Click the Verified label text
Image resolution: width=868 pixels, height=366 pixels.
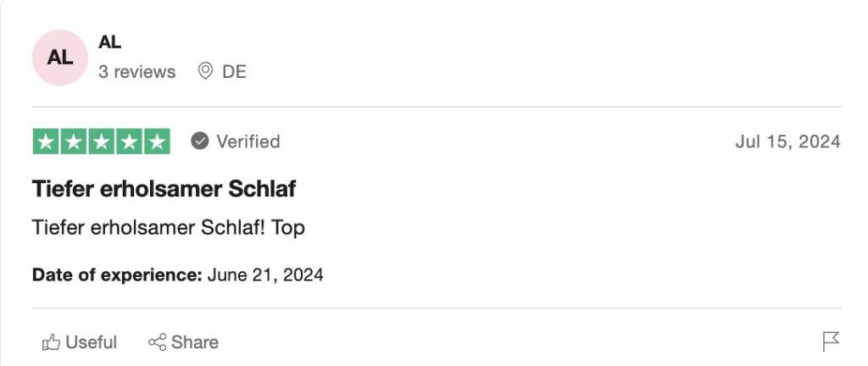coord(248,141)
